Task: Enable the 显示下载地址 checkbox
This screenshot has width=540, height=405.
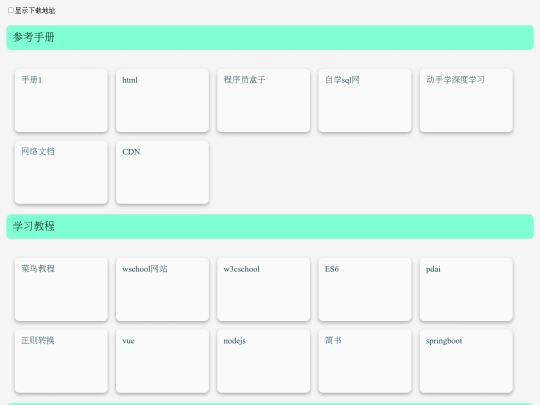Action: pos(11,10)
